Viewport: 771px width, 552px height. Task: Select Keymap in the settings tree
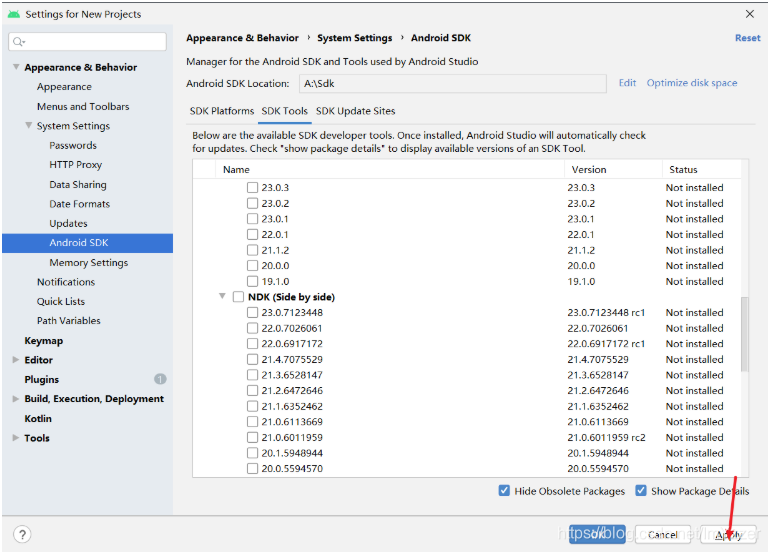pyautogui.click(x=44, y=340)
